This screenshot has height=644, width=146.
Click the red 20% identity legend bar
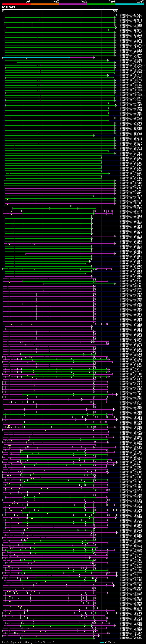(x=16, y=4)
